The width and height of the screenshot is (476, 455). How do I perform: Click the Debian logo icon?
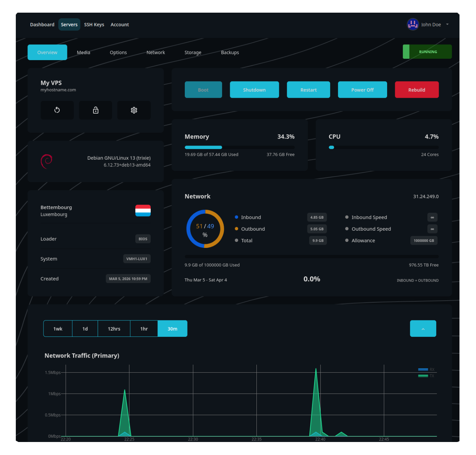pos(47,161)
